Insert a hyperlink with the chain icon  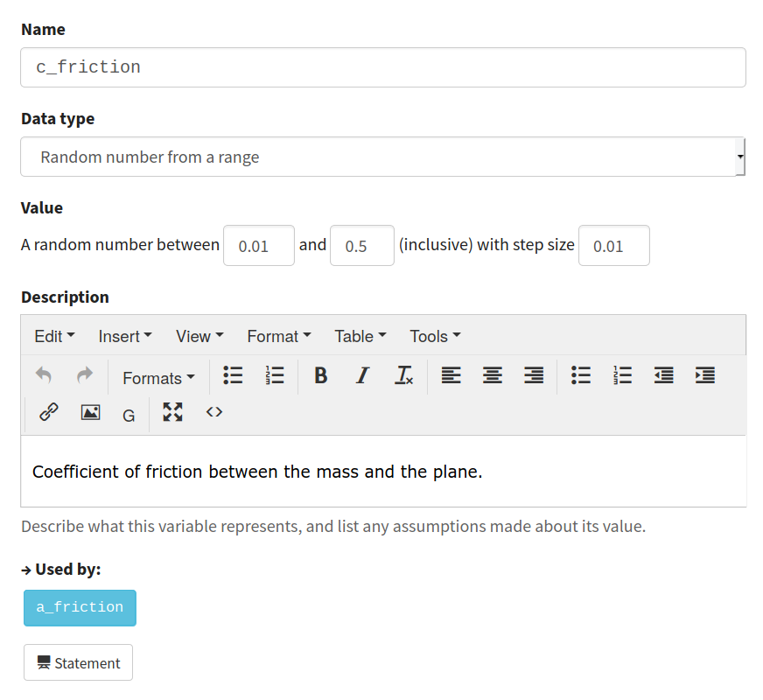pos(49,412)
